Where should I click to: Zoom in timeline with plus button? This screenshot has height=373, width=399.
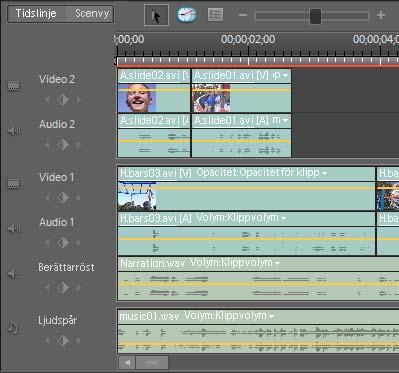coord(381,15)
